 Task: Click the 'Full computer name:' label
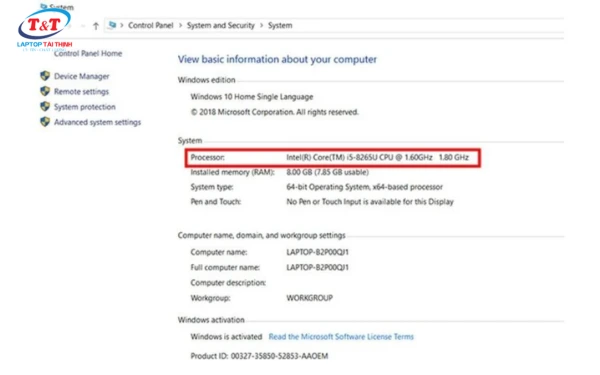pyautogui.click(x=225, y=267)
